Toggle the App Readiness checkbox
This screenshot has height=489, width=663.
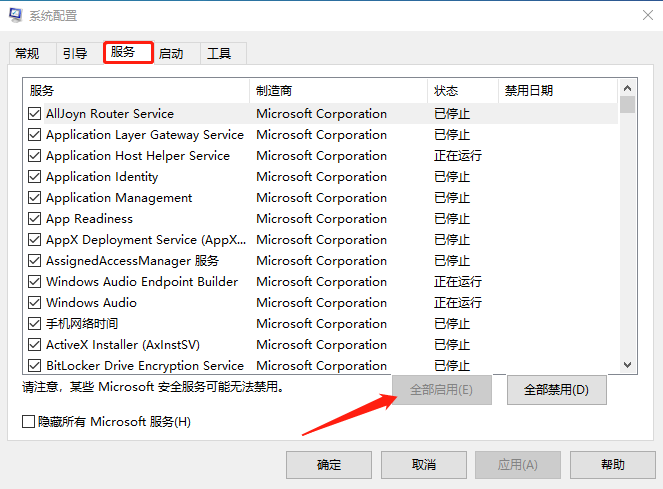click(x=35, y=219)
